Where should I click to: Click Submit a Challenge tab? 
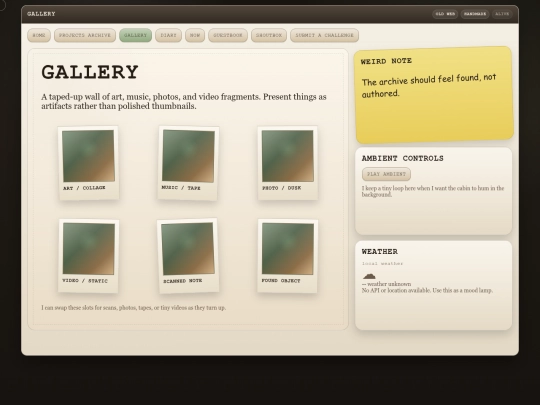(x=324, y=35)
